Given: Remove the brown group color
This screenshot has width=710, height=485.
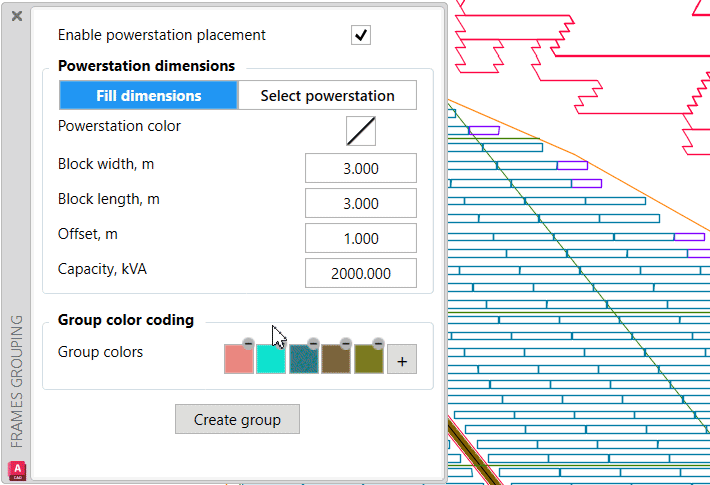Looking at the screenshot, I should (x=346, y=343).
